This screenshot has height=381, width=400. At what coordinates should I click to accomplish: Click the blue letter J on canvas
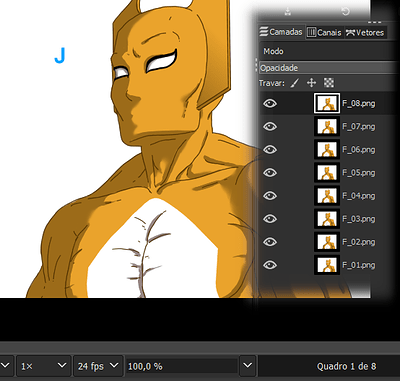pos(60,55)
